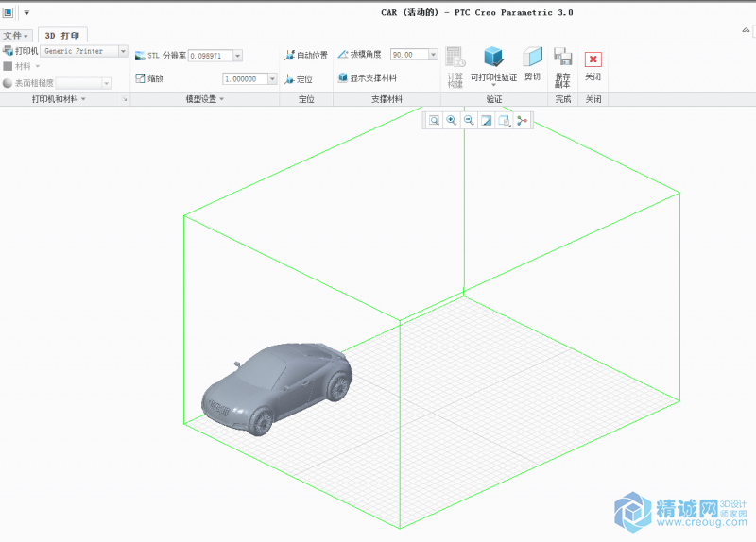Expand the 拔模角度 value dropdown arrow

click(433, 55)
